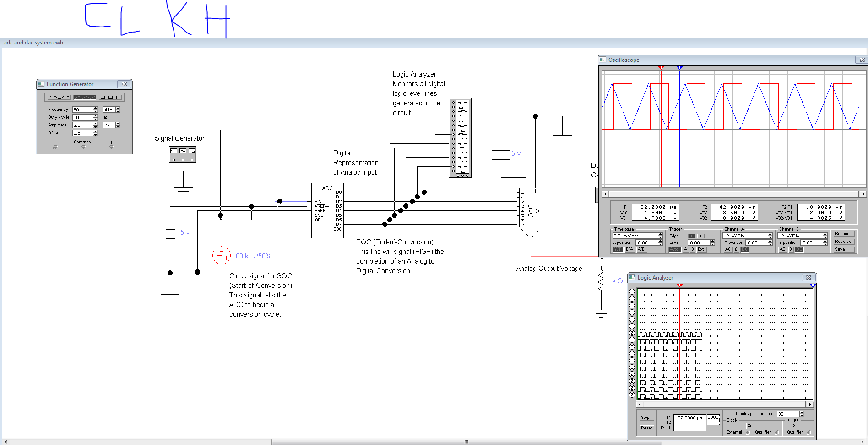Click the Function Generator window title icon

click(41, 84)
